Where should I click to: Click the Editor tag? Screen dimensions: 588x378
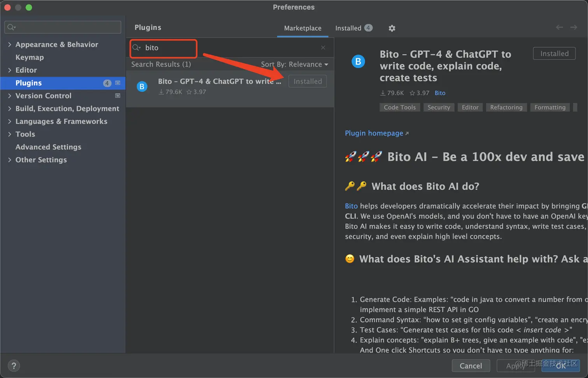(470, 107)
